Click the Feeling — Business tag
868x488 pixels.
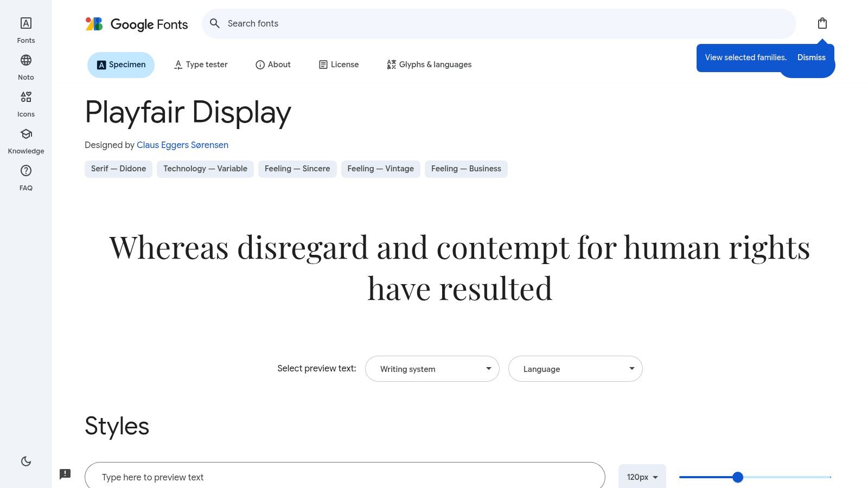466,169
